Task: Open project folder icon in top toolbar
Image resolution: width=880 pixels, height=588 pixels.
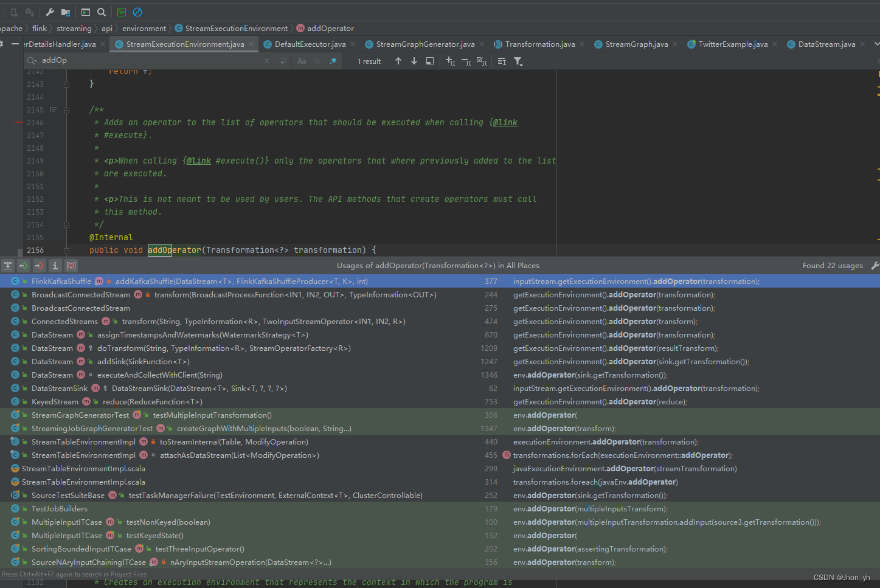Action: coord(66,12)
